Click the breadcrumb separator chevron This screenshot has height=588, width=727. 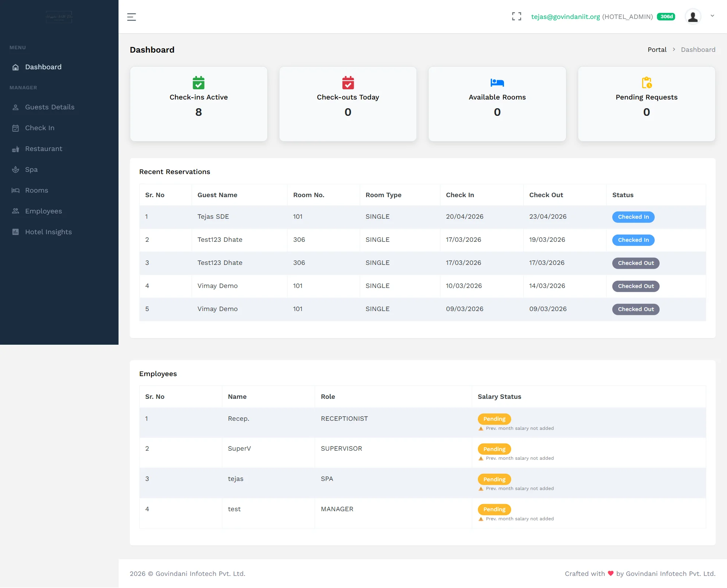pos(674,50)
